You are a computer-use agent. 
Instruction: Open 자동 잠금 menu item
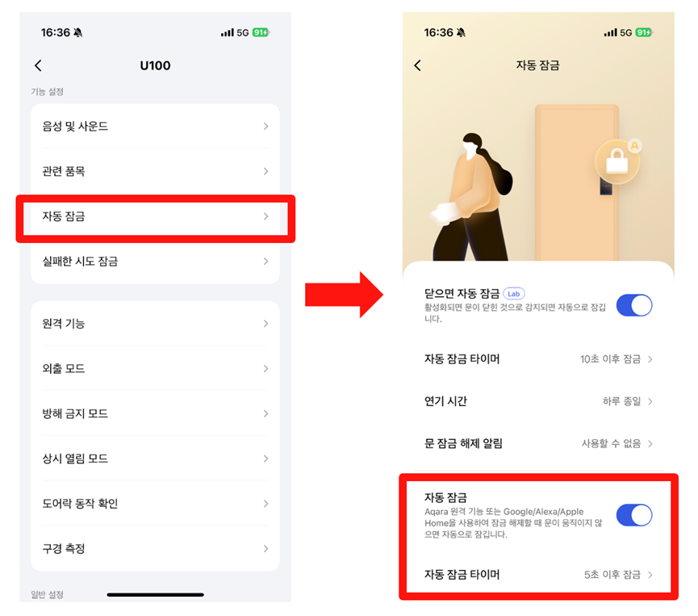[156, 216]
